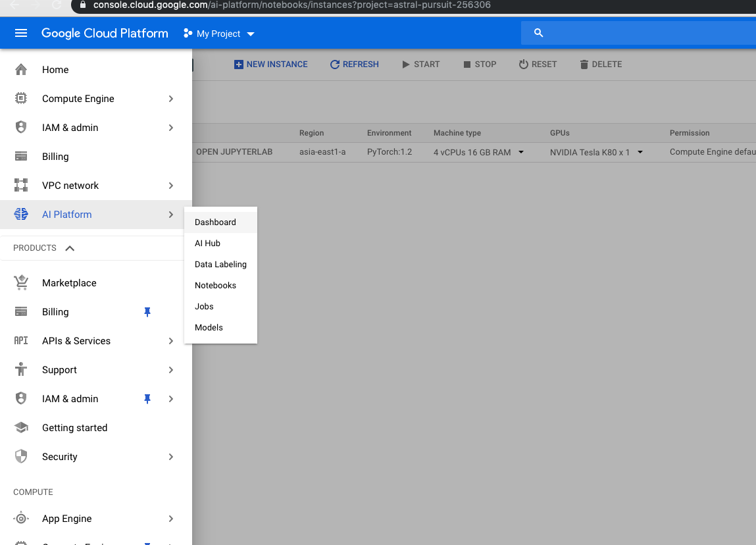Expand the VPC network submenu arrow
The height and width of the screenshot is (545, 756).
click(x=171, y=186)
